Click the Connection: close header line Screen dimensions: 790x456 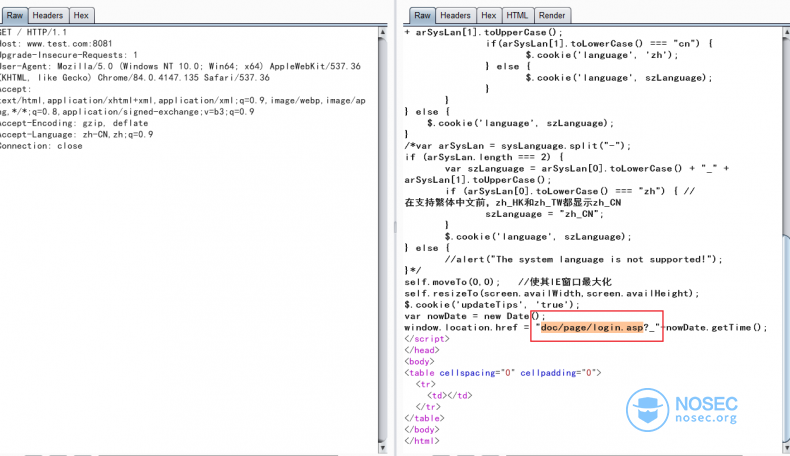(x=41, y=146)
